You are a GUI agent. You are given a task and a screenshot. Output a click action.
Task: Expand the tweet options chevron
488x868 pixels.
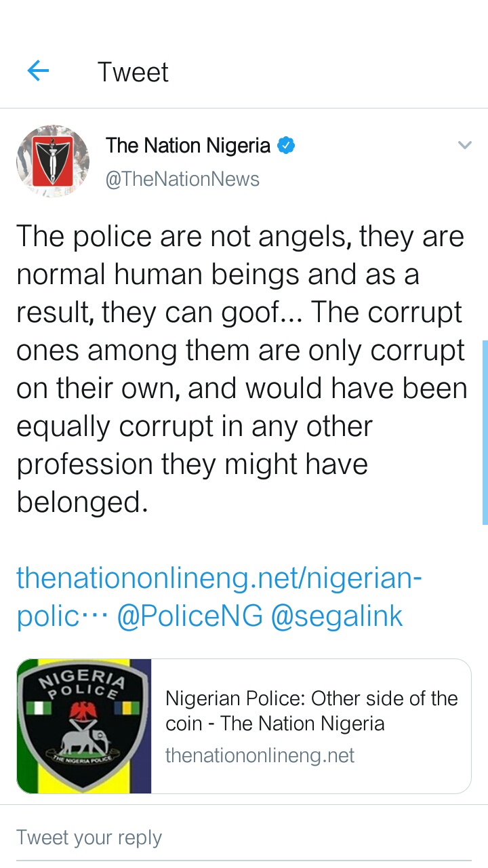(x=464, y=145)
